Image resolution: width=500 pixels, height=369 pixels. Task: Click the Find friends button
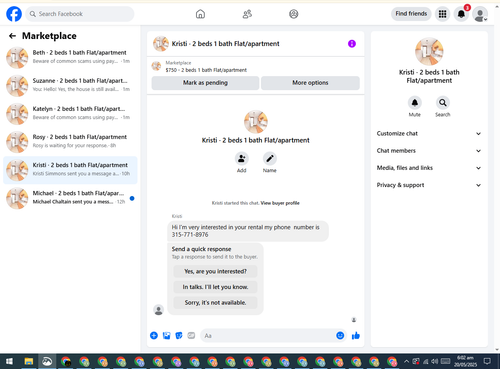click(x=411, y=14)
